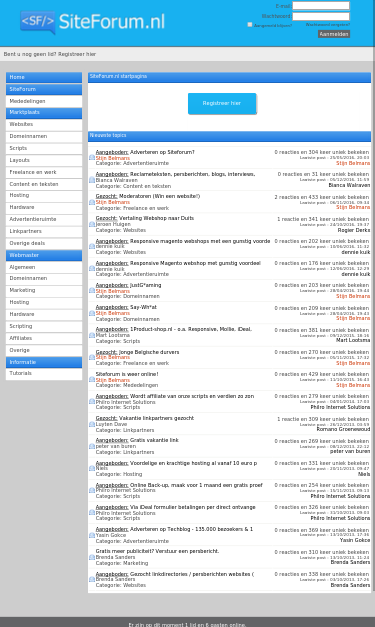Click the topic icon beside 'Gratis vakantie link'
The width and height of the screenshot is (375, 627).
(92, 446)
